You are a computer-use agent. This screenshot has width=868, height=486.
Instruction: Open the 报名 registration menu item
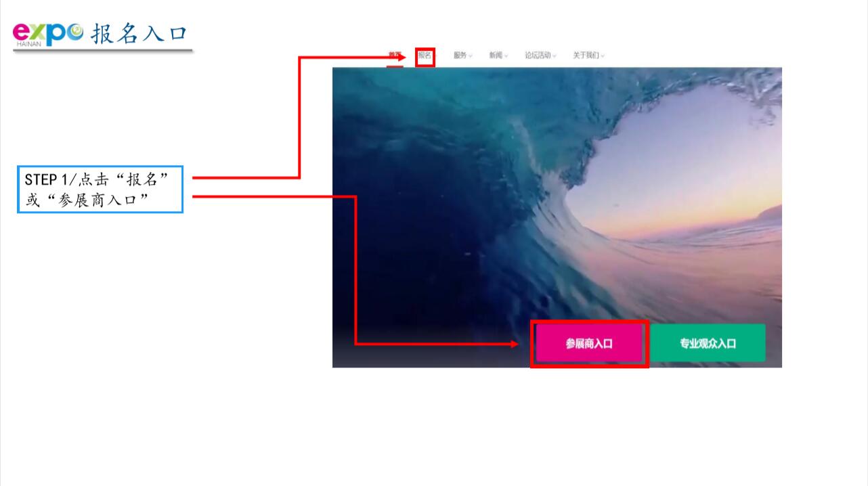(x=425, y=56)
